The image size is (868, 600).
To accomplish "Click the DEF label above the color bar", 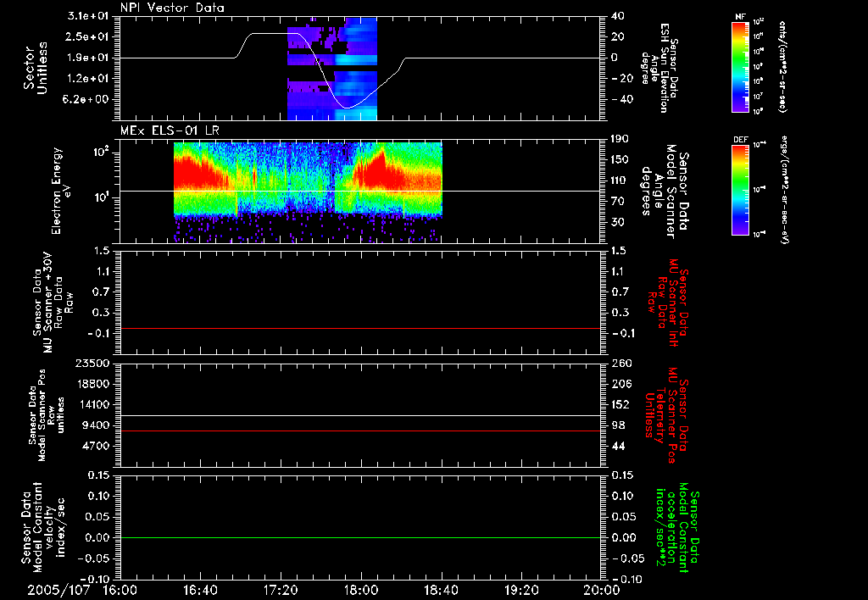I will [741, 140].
